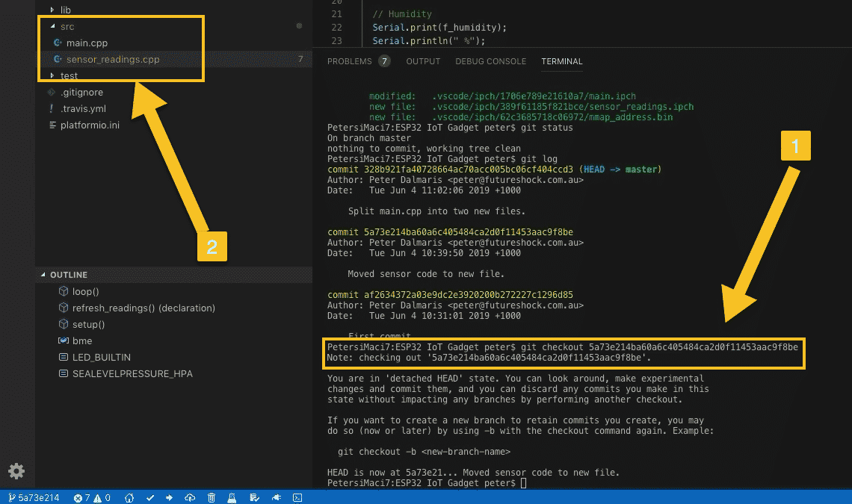Collapse the src folder

click(52, 26)
